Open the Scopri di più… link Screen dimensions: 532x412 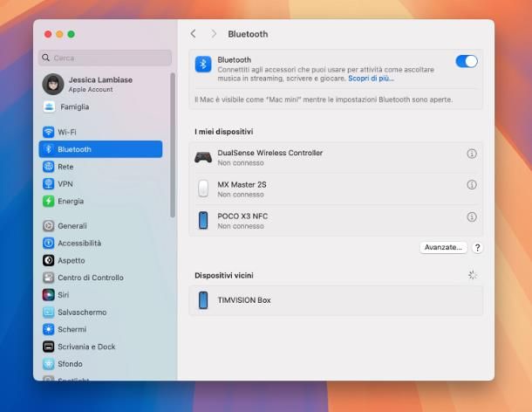click(x=371, y=79)
